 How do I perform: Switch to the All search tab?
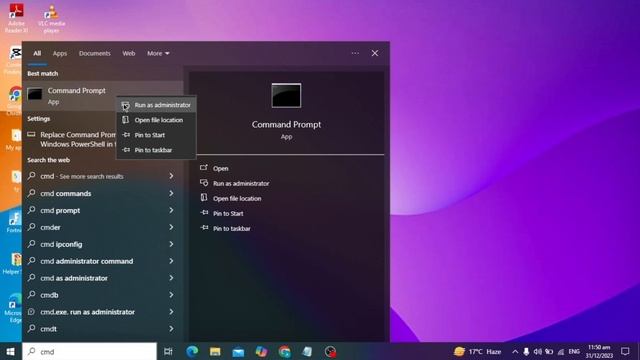(x=37, y=53)
